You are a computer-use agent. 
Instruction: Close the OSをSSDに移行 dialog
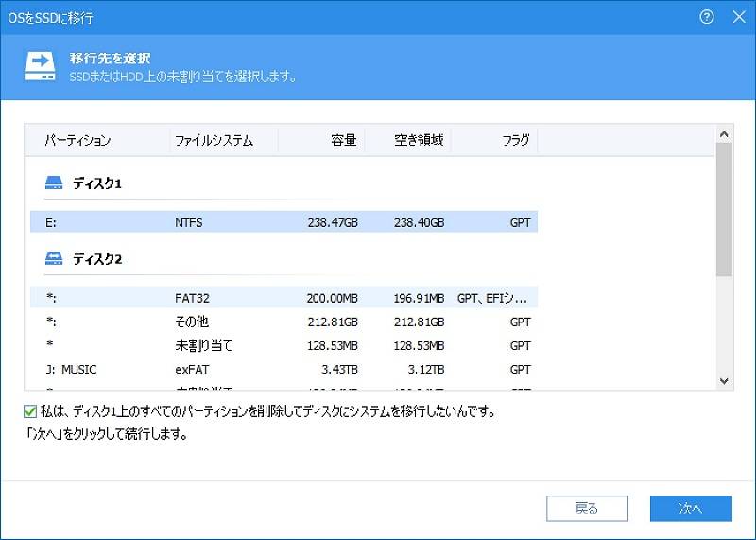coord(739,17)
